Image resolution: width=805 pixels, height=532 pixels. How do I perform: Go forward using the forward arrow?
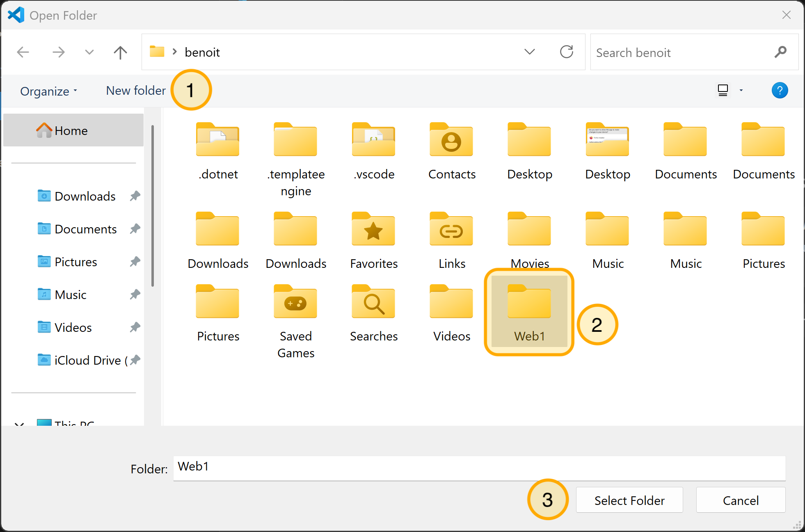click(58, 52)
